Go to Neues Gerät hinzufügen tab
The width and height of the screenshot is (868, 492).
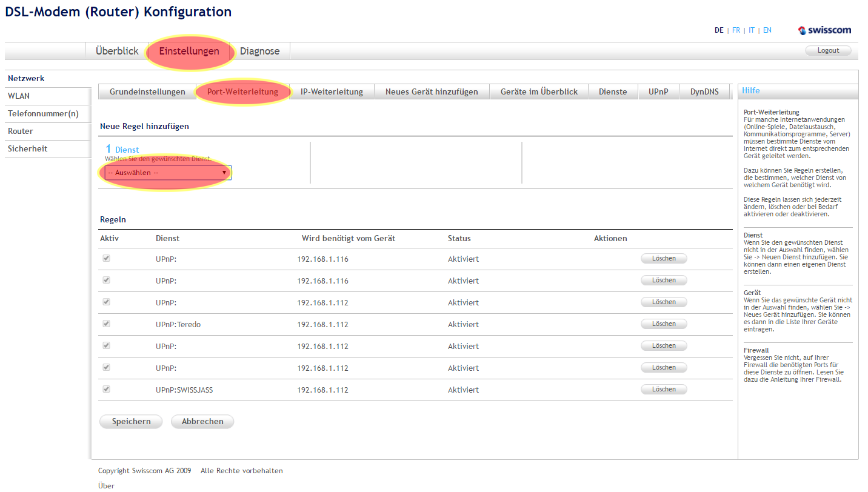pyautogui.click(x=432, y=92)
